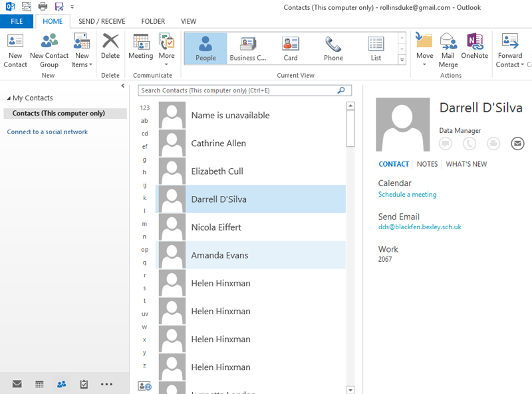Create a New Contact Group
Viewport: 532px width, 394px height.
click(x=49, y=51)
